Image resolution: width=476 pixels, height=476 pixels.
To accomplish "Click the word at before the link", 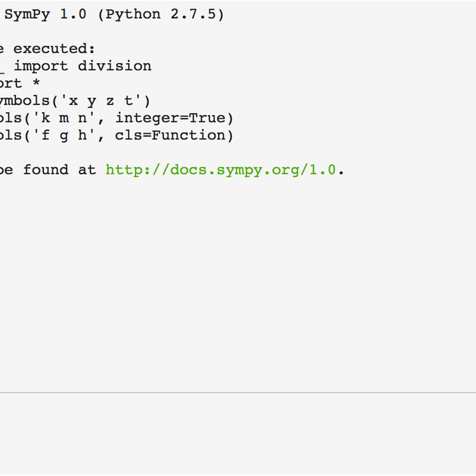I will [x=87, y=170].
